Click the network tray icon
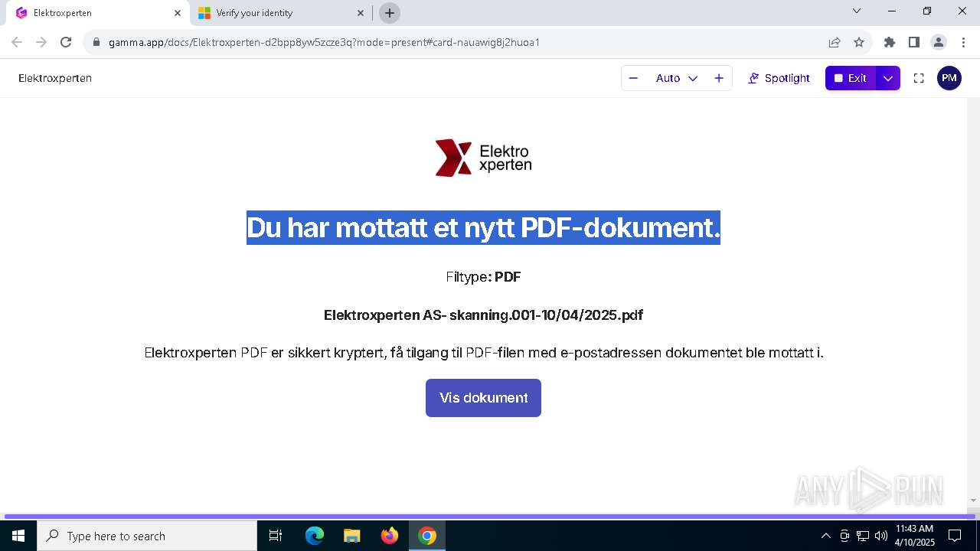 click(863, 536)
